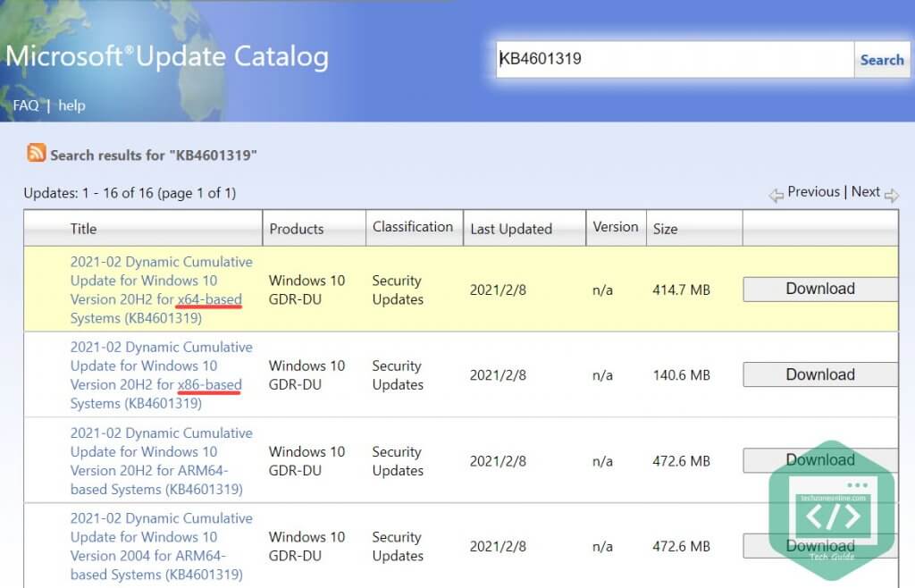This screenshot has width=915, height=588.
Task: Click the Tech Guide code logo watermark
Action: point(832,511)
